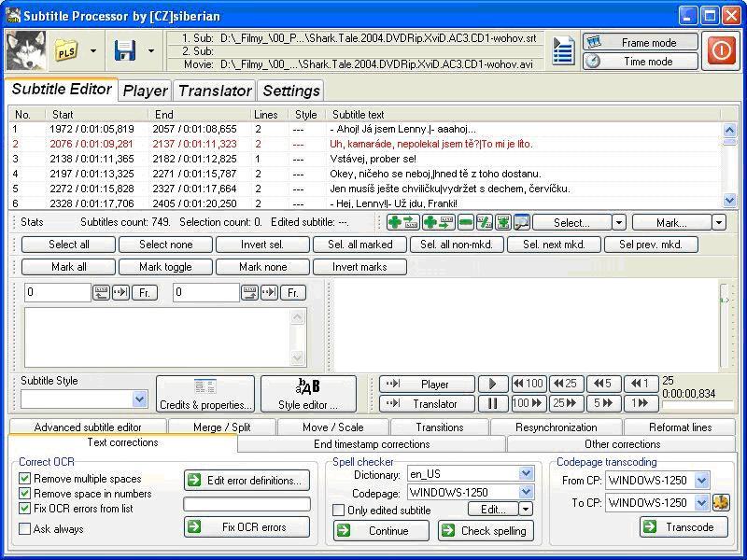Image resolution: width=747 pixels, height=560 pixels.
Task: Click 'Select all' button
Action: click(68, 245)
